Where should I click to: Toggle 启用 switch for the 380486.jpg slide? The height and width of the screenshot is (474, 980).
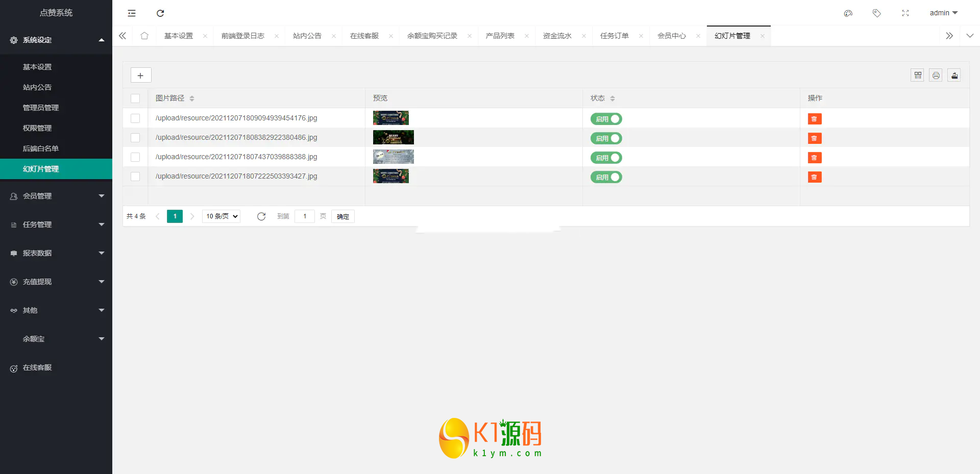pos(606,138)
